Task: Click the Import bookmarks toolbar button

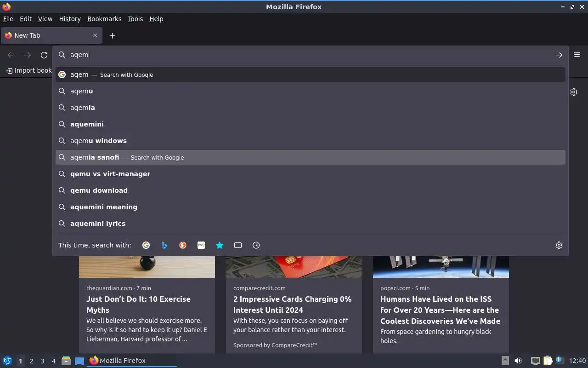Action: [28, 70]
